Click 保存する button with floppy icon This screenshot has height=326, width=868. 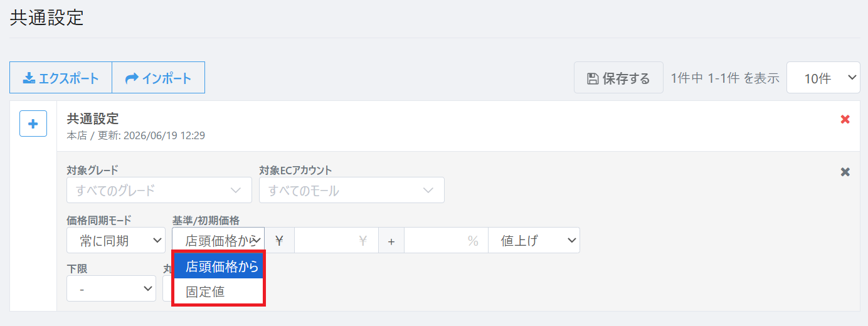coord(618,78)
